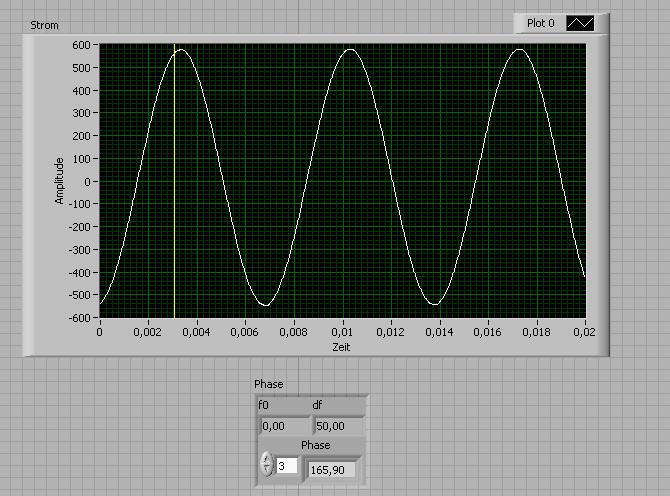Click the 0 start x-axis value

coord(100,333)
